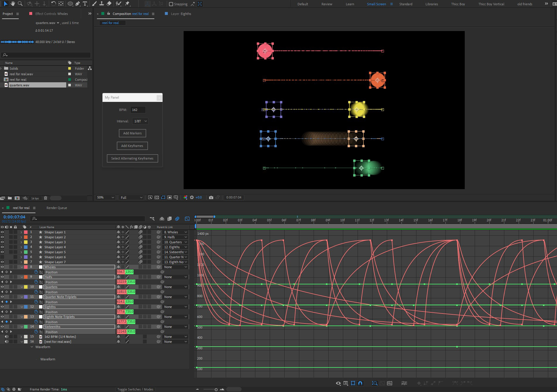Open the Render Queue tab

tap(57, 208)
